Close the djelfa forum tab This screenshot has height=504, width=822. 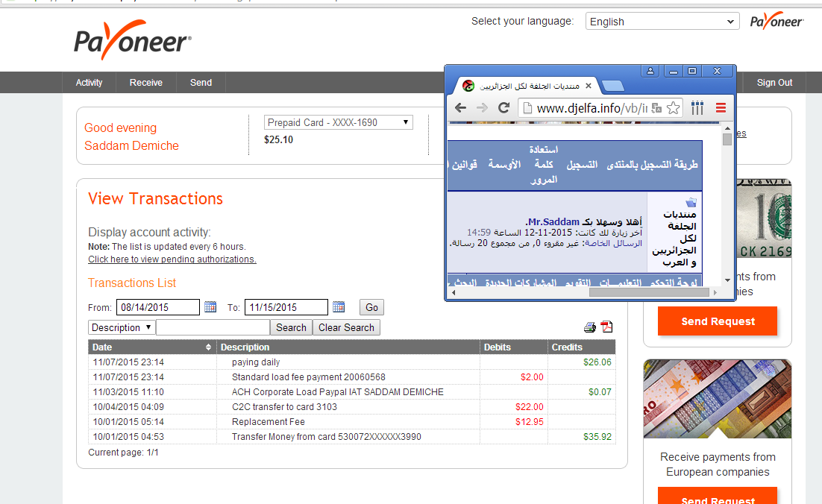(x=589, y=86)
